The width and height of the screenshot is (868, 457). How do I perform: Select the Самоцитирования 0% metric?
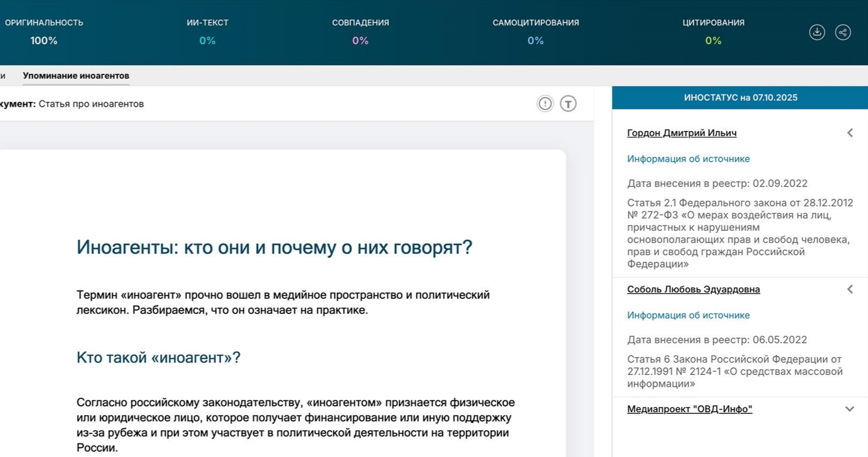[x=535, y=32]
